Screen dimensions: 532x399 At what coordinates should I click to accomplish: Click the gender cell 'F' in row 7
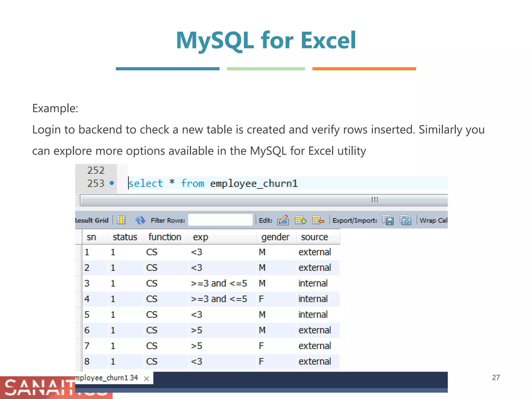click(277, 346)
